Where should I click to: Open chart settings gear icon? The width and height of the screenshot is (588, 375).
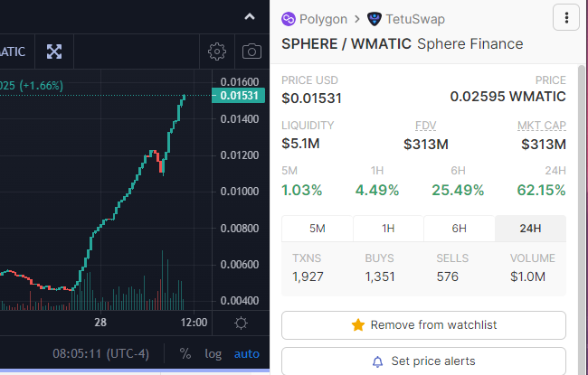(217, 52)
